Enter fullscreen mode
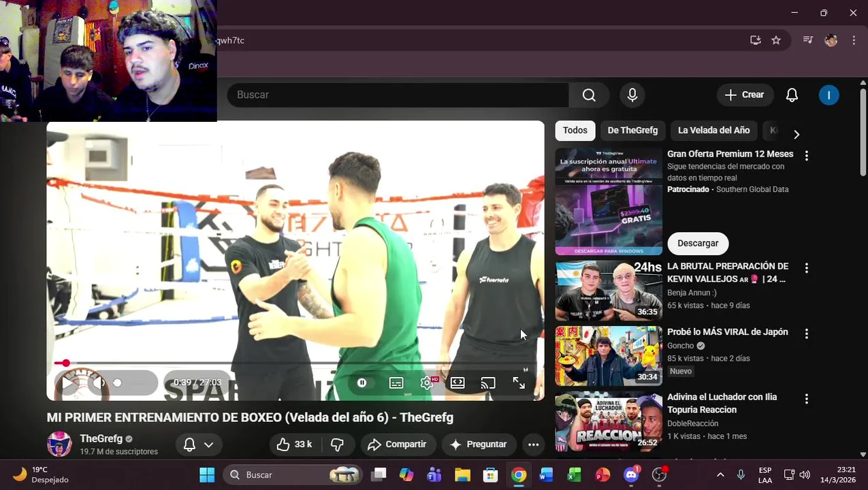Image resolution: width=868 pixels, height=490 pixels. click(519, 383)
